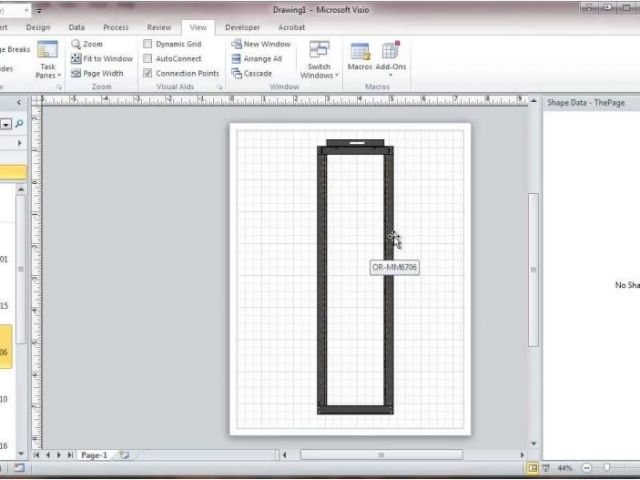Adjust the zoom slider in status bar
Screen dimensions: 640x480
tap(607, 468)
